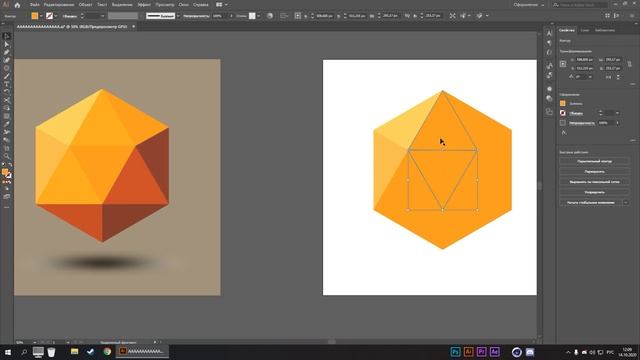Click the fx effects icon in Properties
The image size is (640, 360).
coord(564,133)
